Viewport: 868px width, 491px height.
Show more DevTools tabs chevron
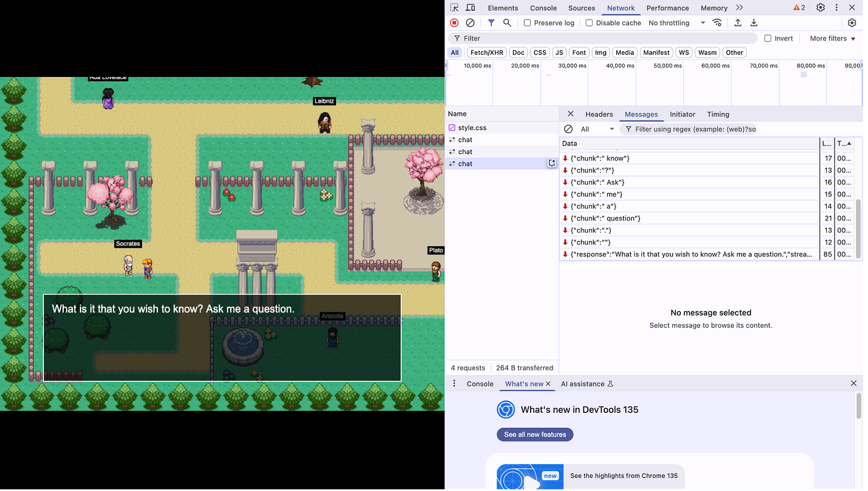[739, 8]
